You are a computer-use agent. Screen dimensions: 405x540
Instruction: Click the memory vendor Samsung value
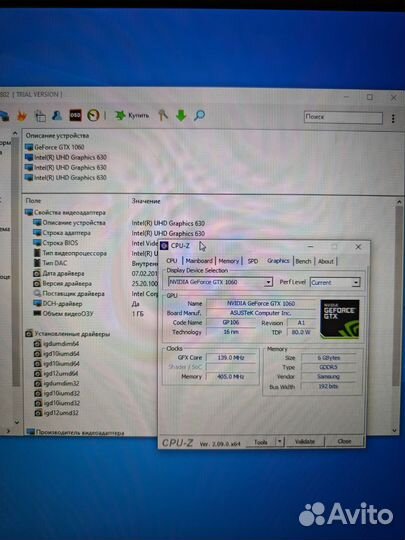329,377
